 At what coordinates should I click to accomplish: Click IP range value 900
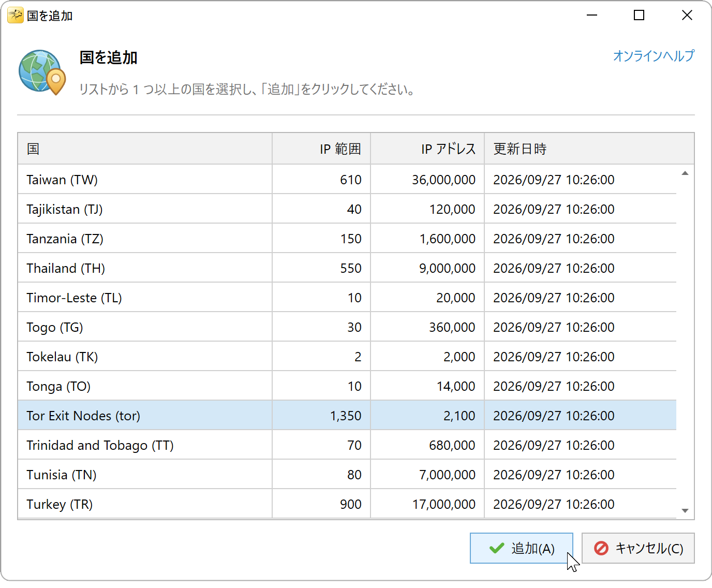pyautogui.click(x=351, y=504)
